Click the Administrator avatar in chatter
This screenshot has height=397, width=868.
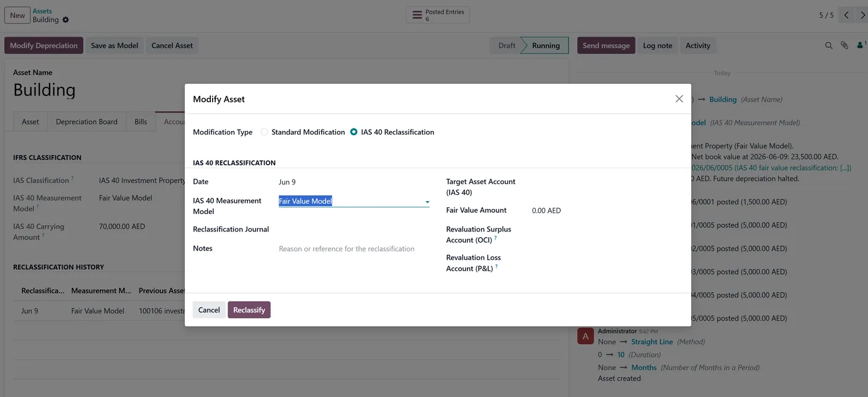tap(585, 336)
